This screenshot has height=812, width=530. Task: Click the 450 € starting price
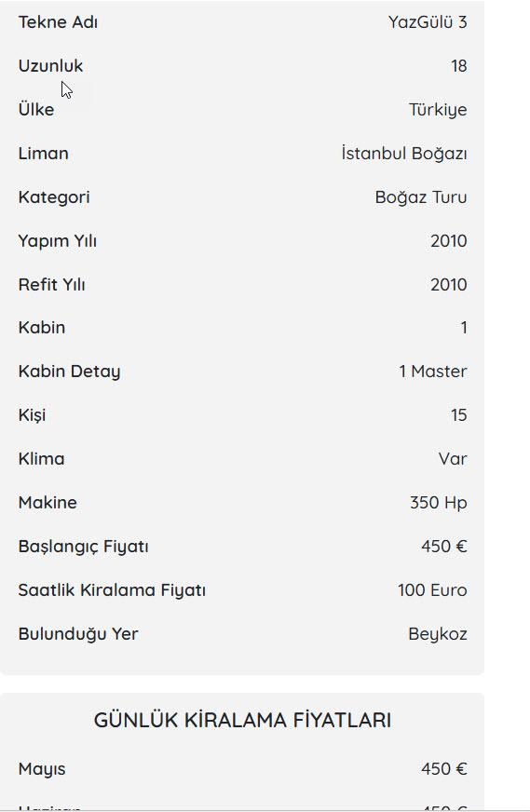pyautogui.click(x=444, y=547)
